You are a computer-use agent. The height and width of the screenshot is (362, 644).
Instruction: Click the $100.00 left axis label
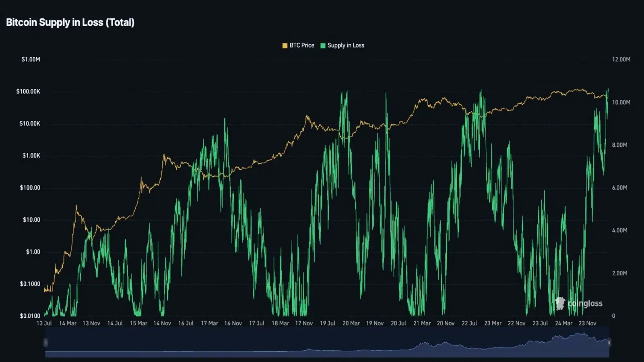(x=30, y=188)
